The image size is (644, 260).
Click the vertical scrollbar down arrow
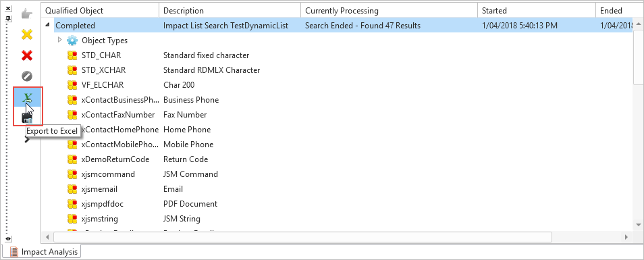point(639,224)
